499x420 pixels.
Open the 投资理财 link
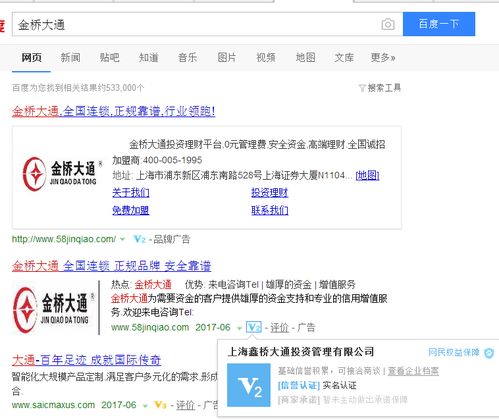(x=269, y=192)
